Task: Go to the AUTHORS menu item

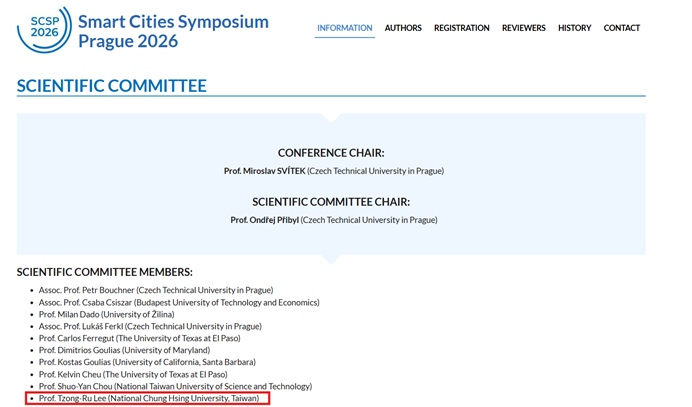Action: pos(403,28)
